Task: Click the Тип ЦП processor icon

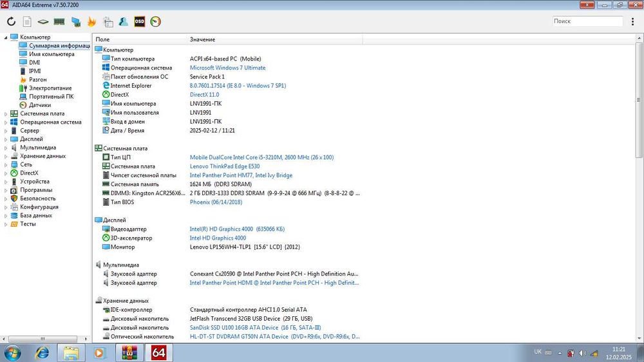Action: 106,157
